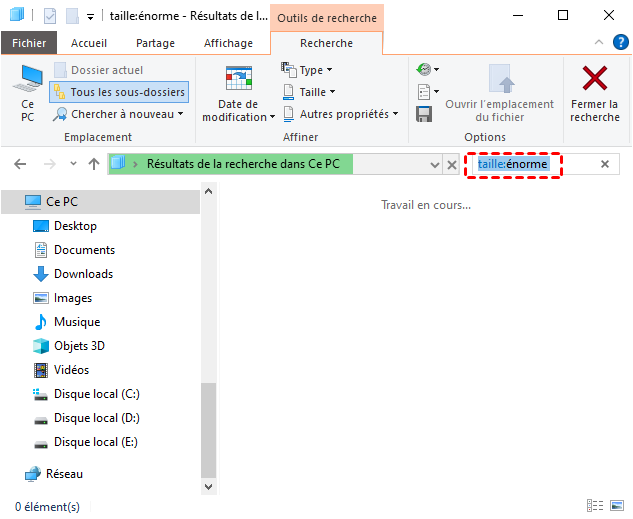Open Date de modification filter
Screen dimensions: 633x519
click(x=238, y=94)
